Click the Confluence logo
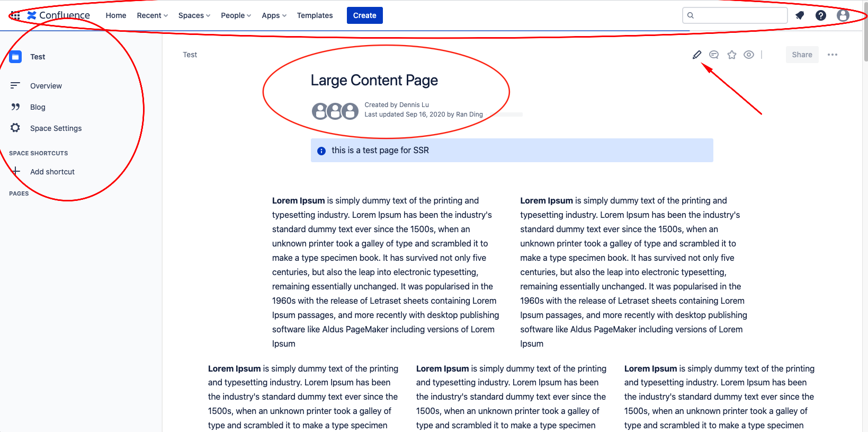868x432 pixels. (59, 15)
